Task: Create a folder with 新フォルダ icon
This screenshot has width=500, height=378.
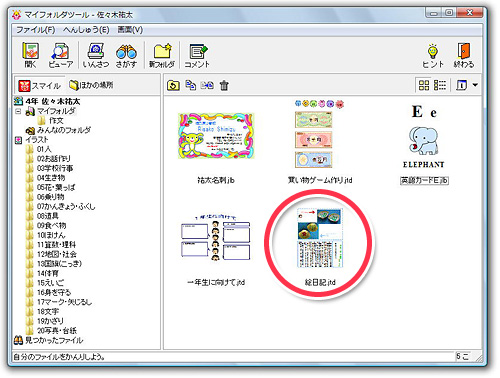Action: click(162, 55)
